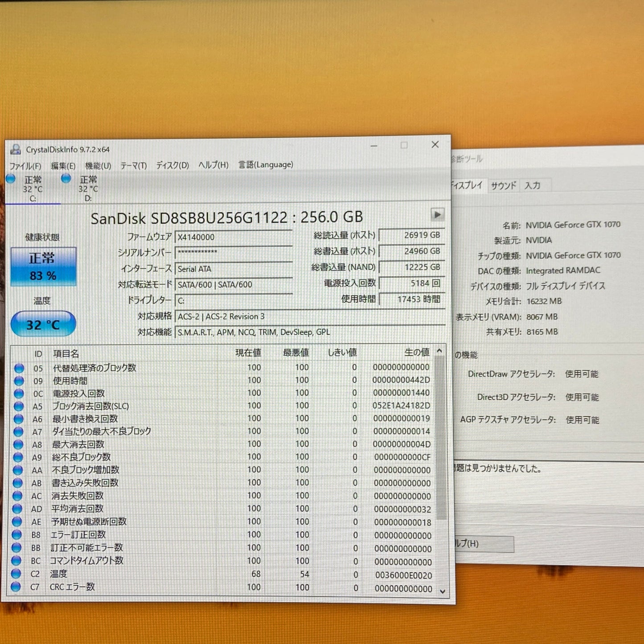Click the firmware field X4140000
Image resolution: width=644 pixels, height=644 pixels.
[x=234, y=237]
